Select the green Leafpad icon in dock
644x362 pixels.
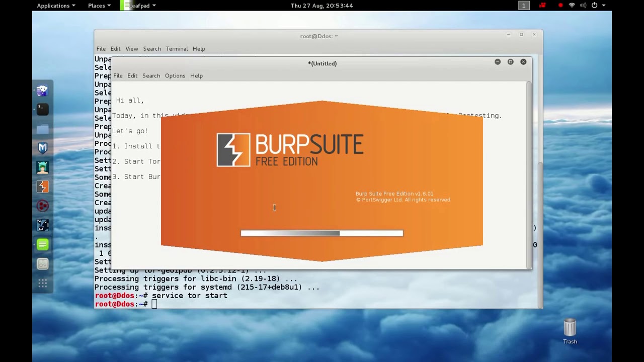tap(43, 245)
